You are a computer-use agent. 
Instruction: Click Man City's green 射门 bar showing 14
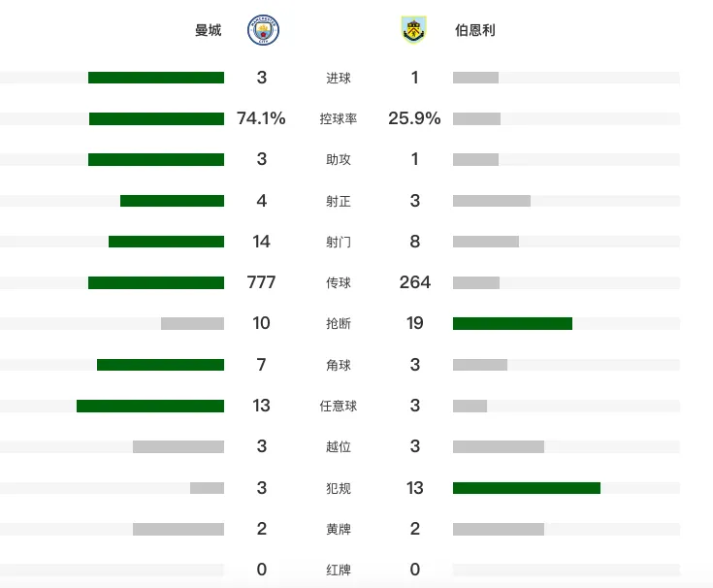click(x=167, y=242)
